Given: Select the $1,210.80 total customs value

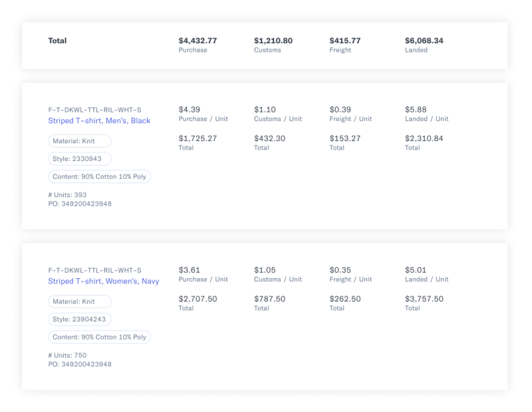Looking at the screenshot, I should coord(273,41).
